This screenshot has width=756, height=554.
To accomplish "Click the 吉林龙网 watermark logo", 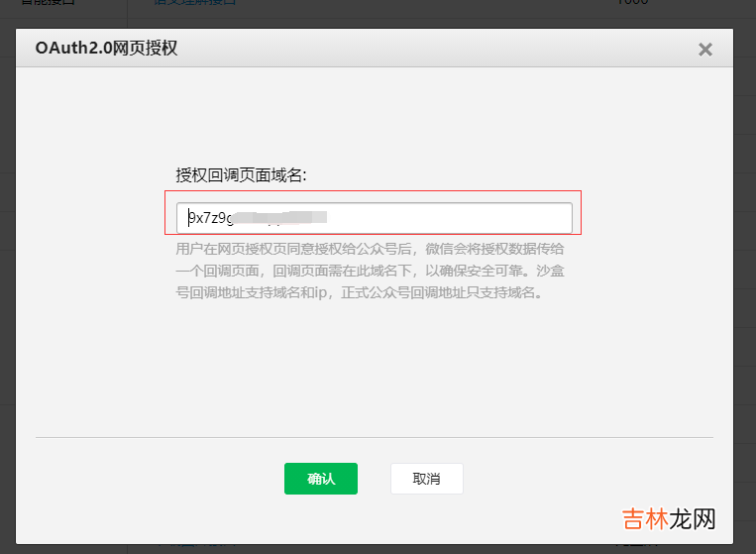I will [x=668, y=519].
